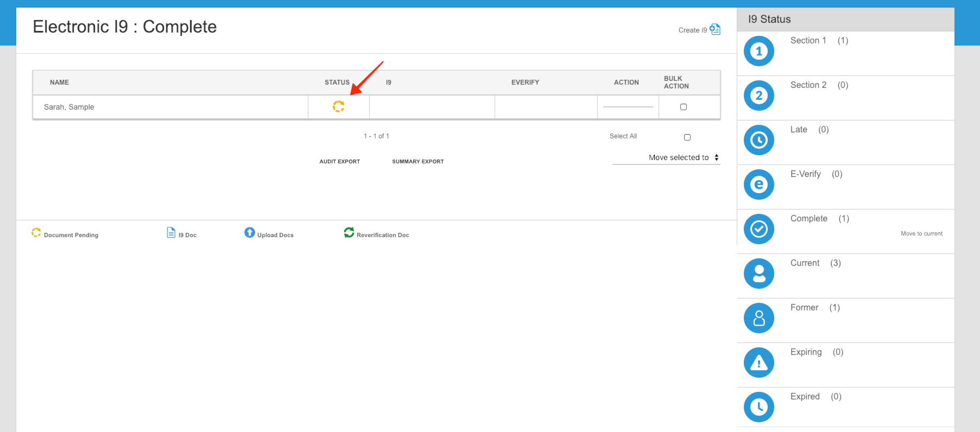Click the ACTION column header

pyautogui.click(x=627, y=82)
